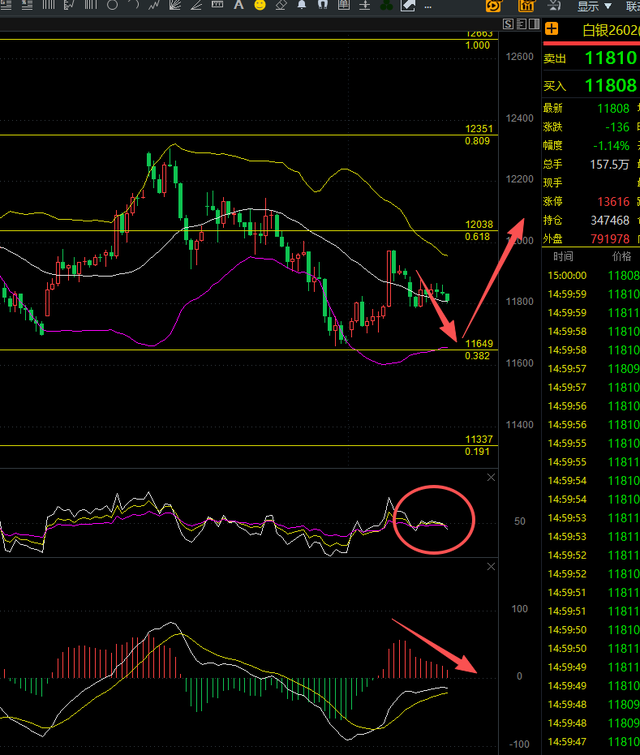Click the green clover icon
Screen dimensions: 640x755
click(x=386, y=5)
